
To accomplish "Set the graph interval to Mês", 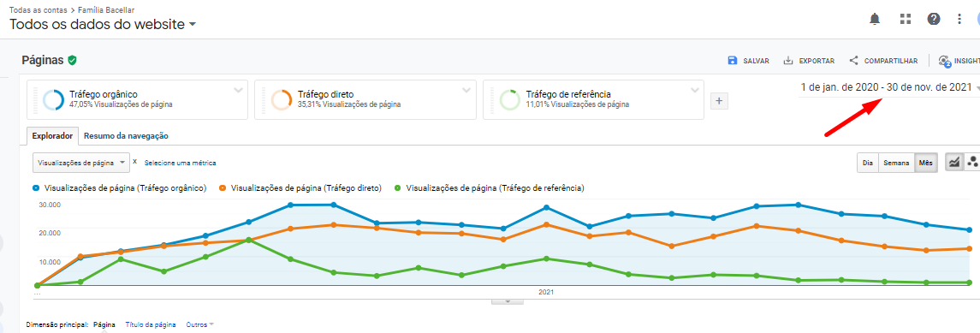I will pos(925,163).
